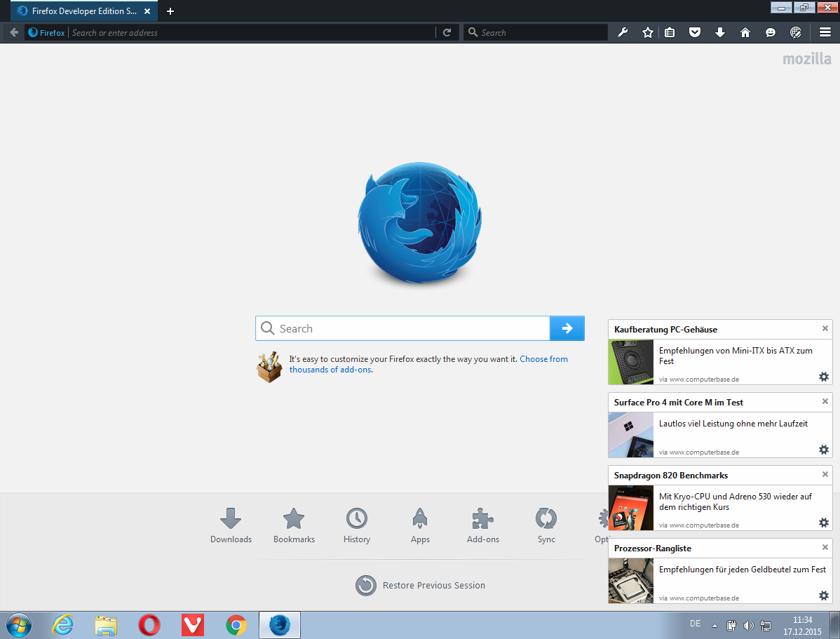Close the Firefox Developer Edition tab
The height and width of the screenshot is (639, 840).
point(147,11)
